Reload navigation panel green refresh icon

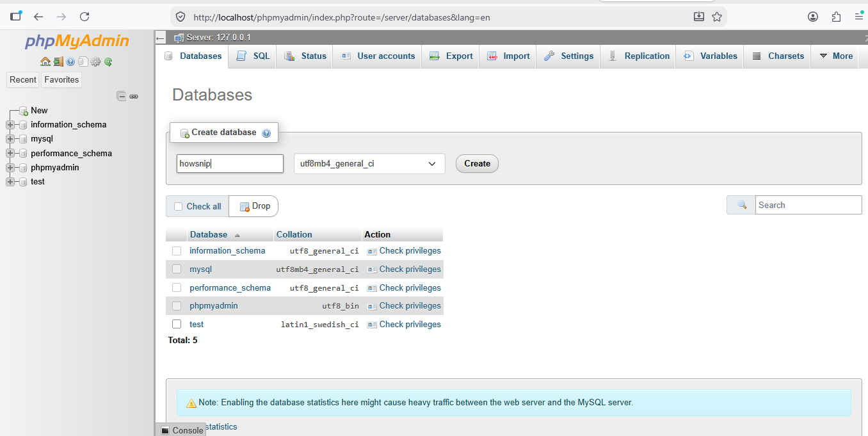click(x=108, y=61)
